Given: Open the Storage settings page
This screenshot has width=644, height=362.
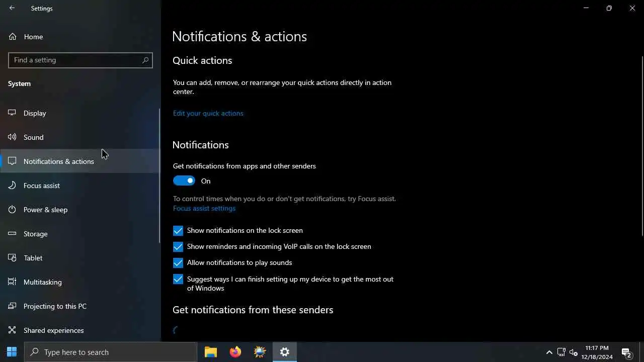Looking at the screenshot, I should point(80,234).
